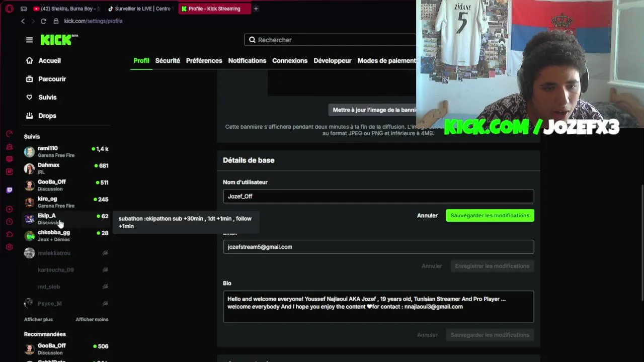This screenshot has width=644, height=362.
Task: Click Afficher moins in Suivis list
Action: click(x=92, y=319)
